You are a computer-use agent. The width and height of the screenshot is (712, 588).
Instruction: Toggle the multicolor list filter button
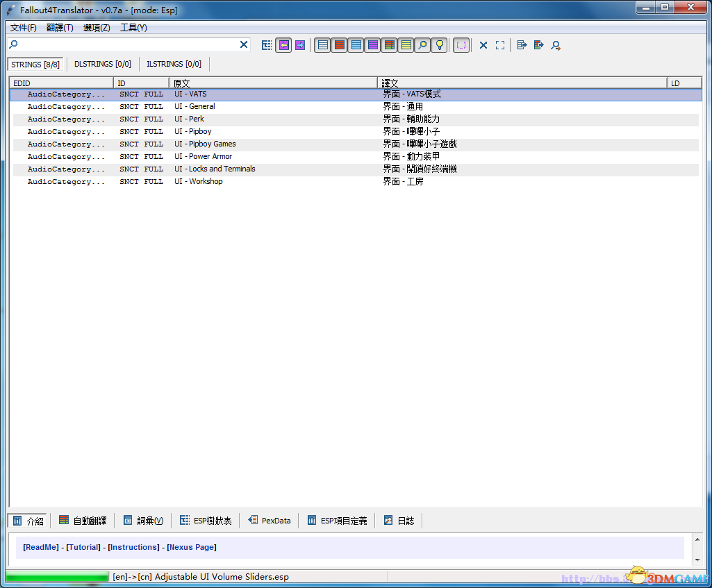tap(390, 45)
